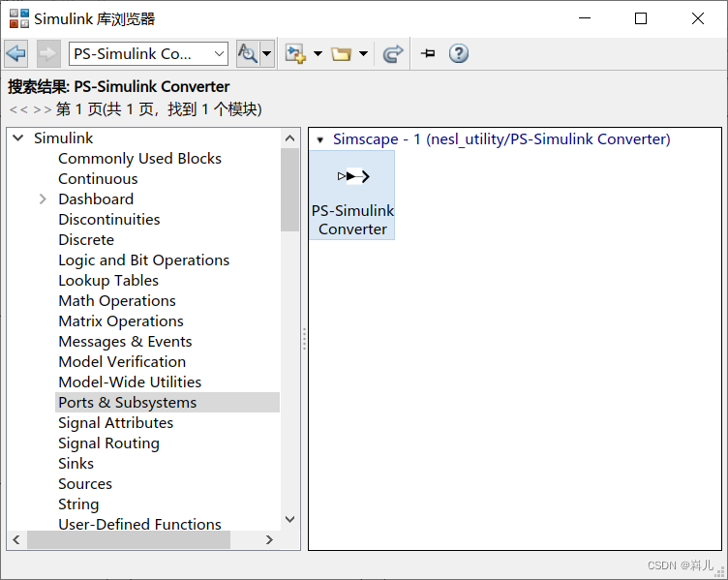Select the Continuous library
This screenshot has width=728, height=580.
click(x=98, y=179)
